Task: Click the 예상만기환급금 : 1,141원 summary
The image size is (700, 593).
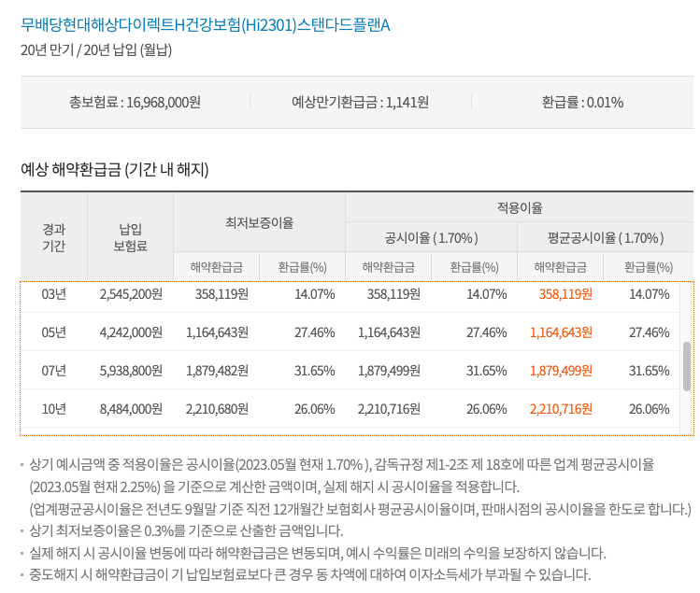Action: coord(360,103)
